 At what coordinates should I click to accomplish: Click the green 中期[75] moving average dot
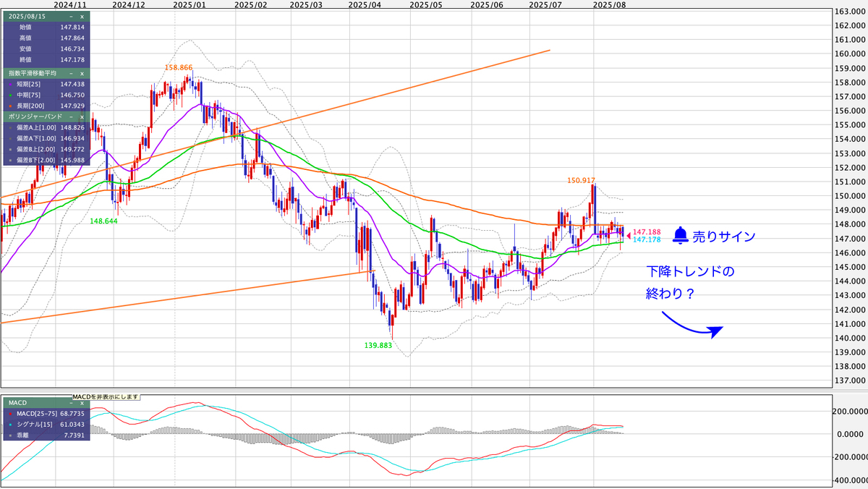click(9, 95)
